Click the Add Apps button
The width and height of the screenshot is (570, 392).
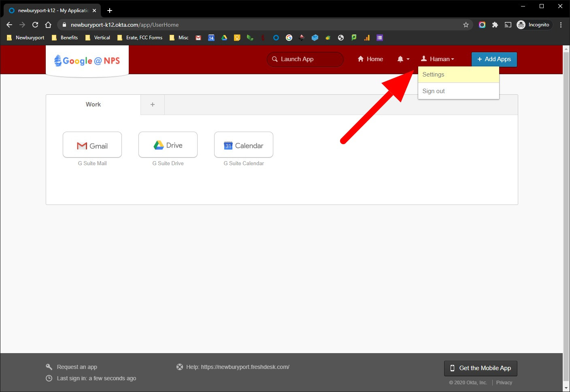pyautogui.click(x=494, y=59)
